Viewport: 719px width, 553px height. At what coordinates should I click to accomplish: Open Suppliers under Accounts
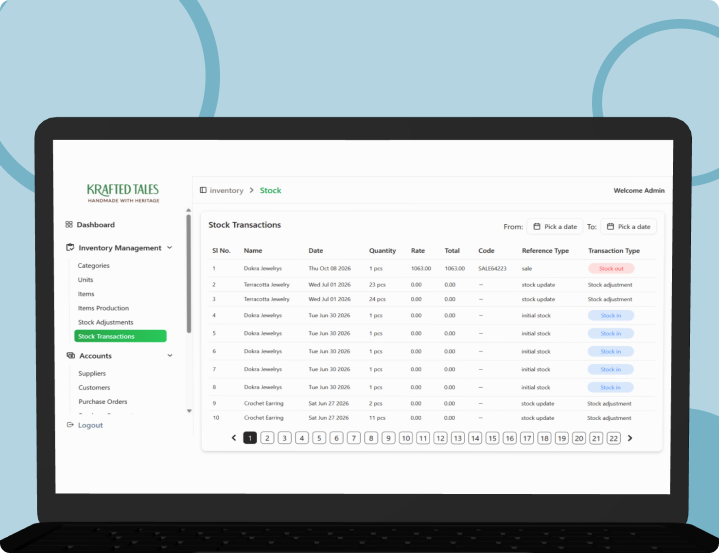(92, 373)
